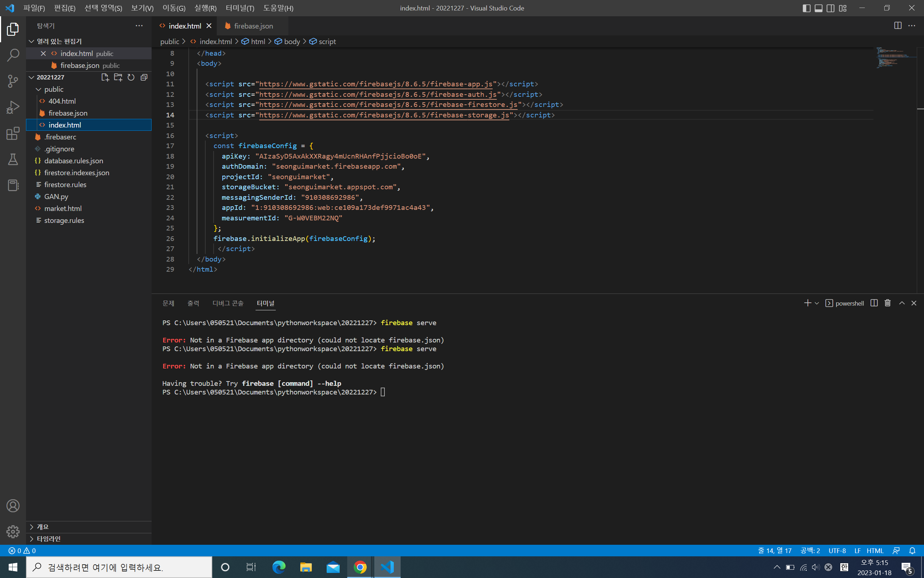Split the terminal panel

[874, 303]
